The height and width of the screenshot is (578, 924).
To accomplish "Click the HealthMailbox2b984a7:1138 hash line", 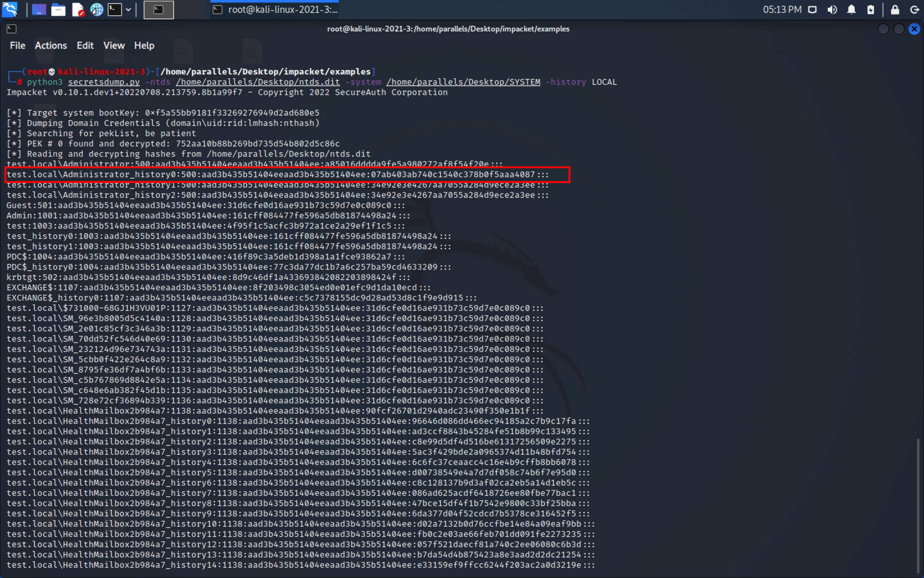I will click(275, 411).
